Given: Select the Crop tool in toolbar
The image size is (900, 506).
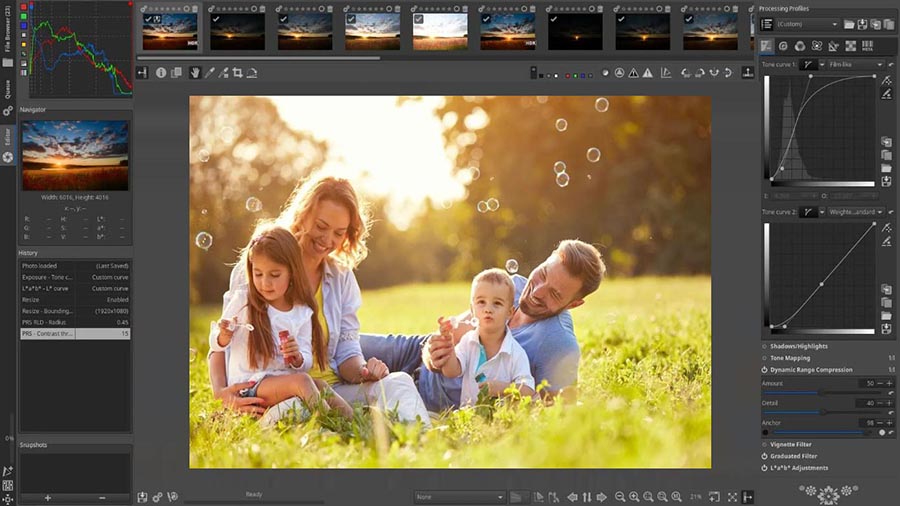Looking at the screenshot, I should [x=238, y=72].
